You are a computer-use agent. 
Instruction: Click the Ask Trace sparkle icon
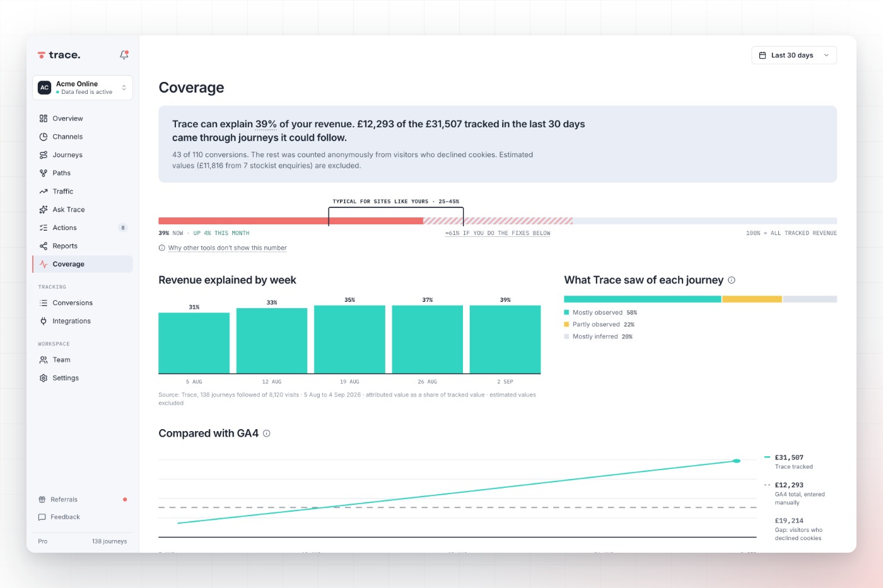click(44, 210)
